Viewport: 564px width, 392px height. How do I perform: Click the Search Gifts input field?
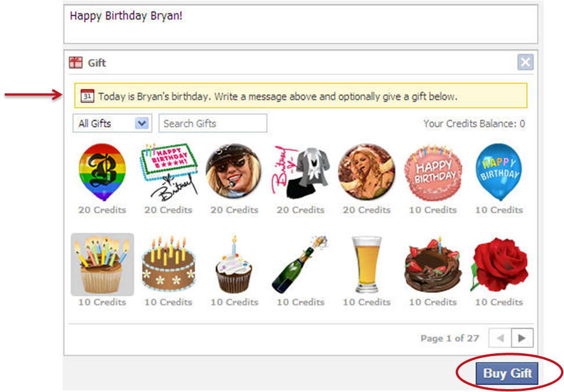pyautogui.click(x=213, y=123)
